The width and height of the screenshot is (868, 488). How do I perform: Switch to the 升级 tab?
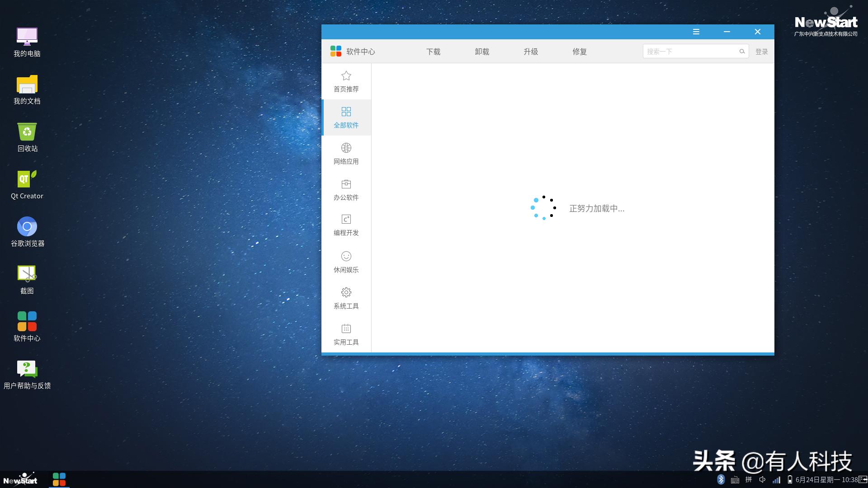[530, 52]
